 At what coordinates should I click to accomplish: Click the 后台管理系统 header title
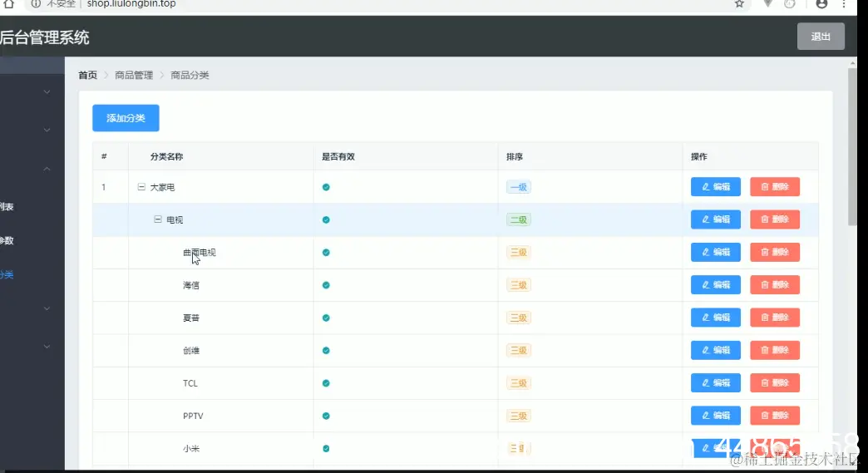pyautogui.click(x=44, y=37)
